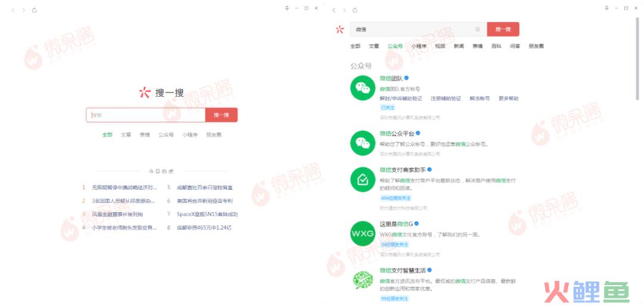Minimize the right results window
Viewport: 644px width, 306px height.
tap(616, 8)
